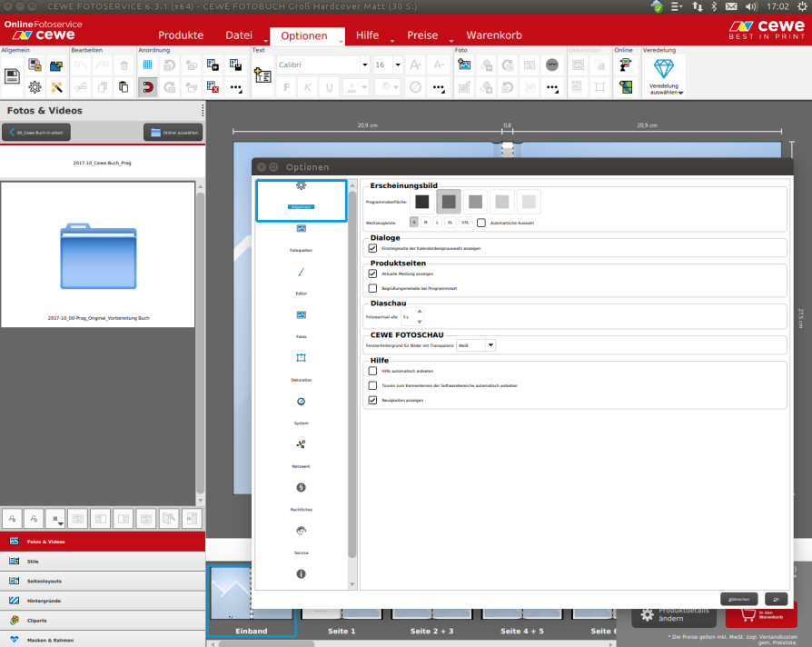Switch to the Warenkorb tab
The width and height of the screenshot is (812, 647).
493,35
